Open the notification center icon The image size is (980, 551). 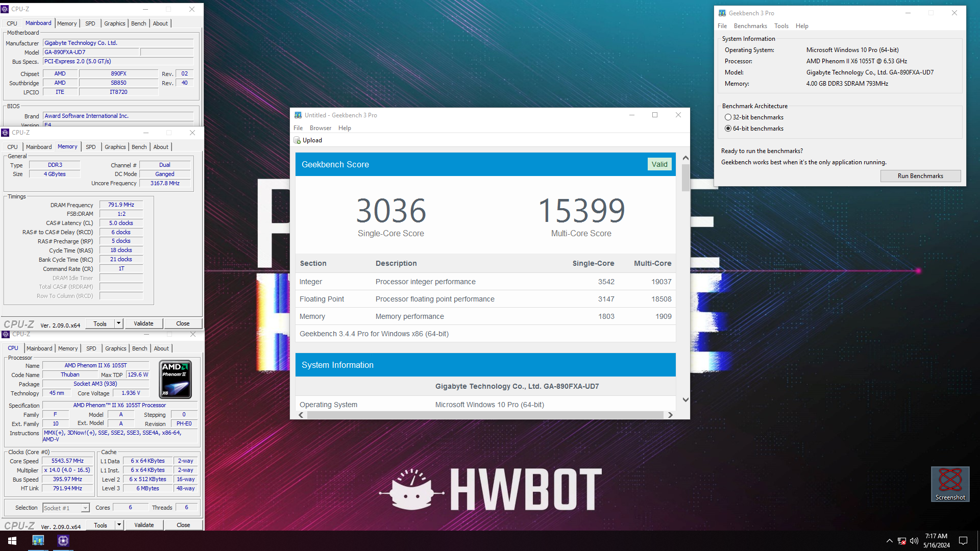tap(963, 541)
